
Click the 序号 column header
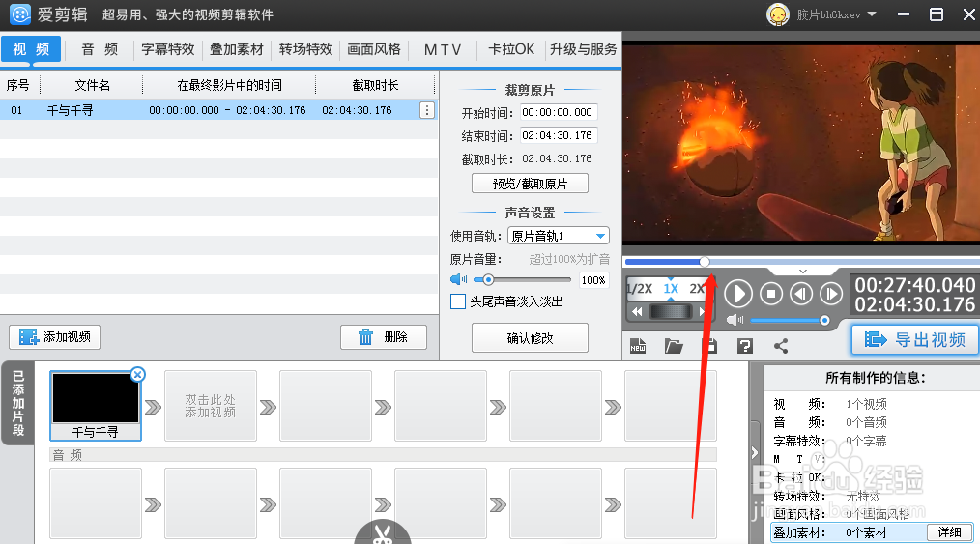(18, 85)
